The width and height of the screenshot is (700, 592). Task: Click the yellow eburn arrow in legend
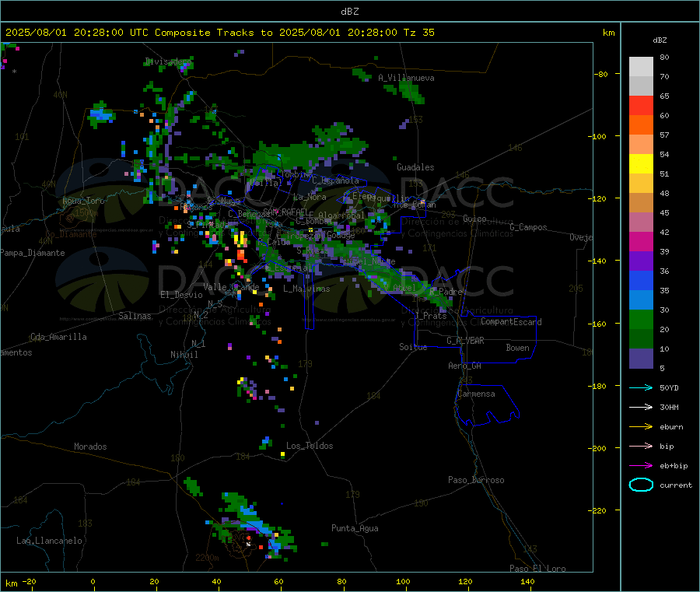point(641,427)
